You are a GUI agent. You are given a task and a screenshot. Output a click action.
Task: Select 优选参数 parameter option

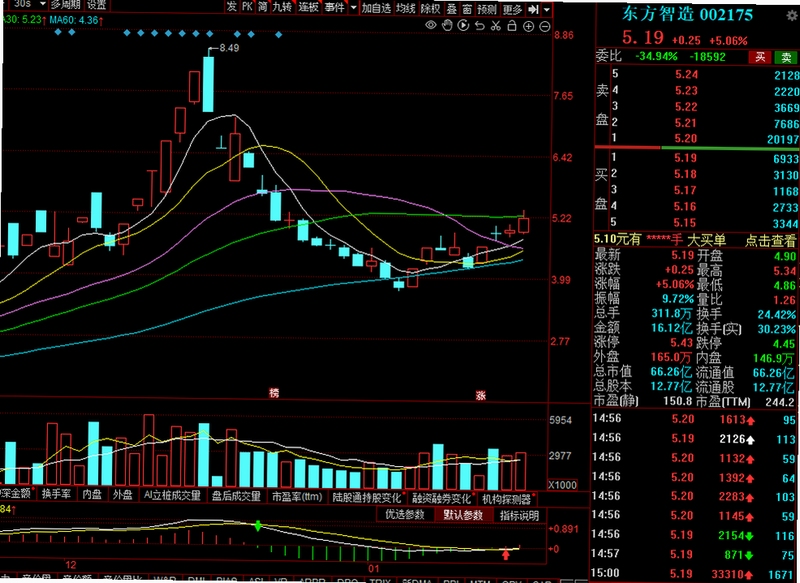405,514
